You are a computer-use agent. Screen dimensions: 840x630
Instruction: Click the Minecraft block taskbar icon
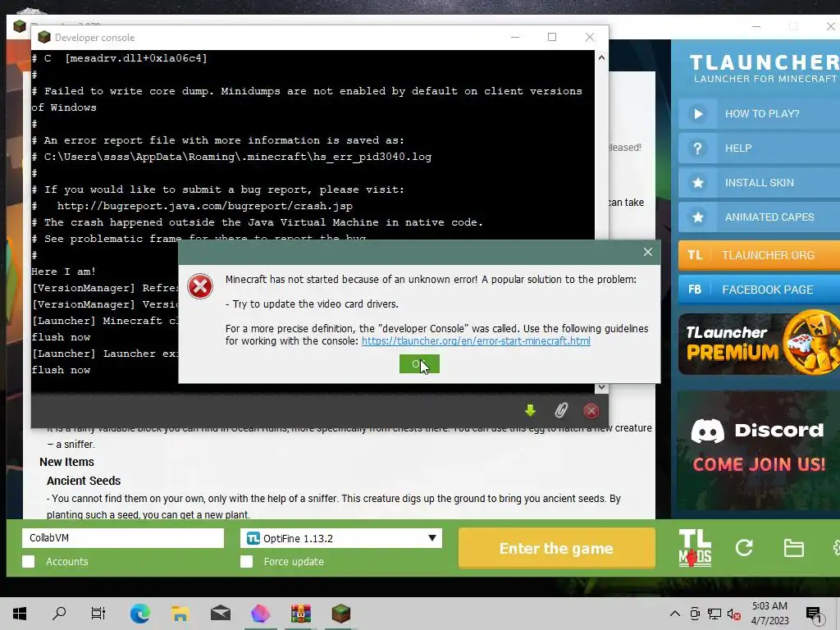340,614
